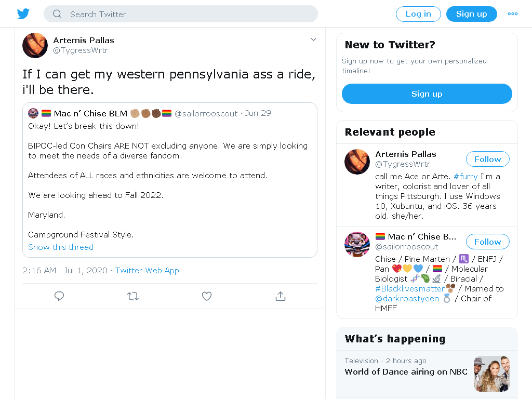Open the Twitter Web App link
This screenshot has width=532, height=399.
147,270
